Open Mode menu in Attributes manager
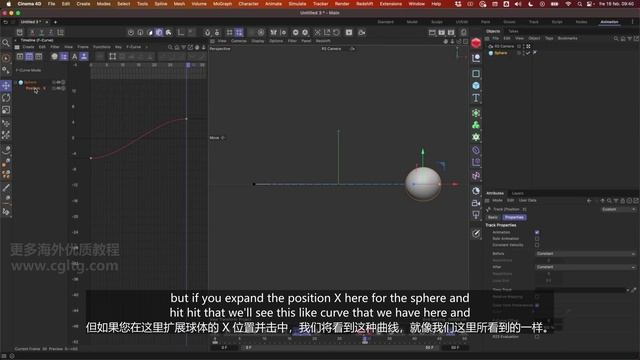640x360 pixels. [x=497, y=200]
